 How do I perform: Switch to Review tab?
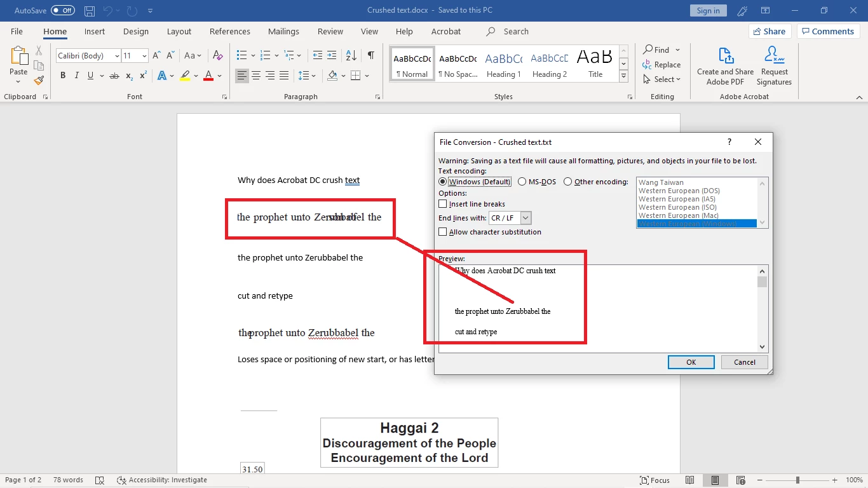pos(330,31)
